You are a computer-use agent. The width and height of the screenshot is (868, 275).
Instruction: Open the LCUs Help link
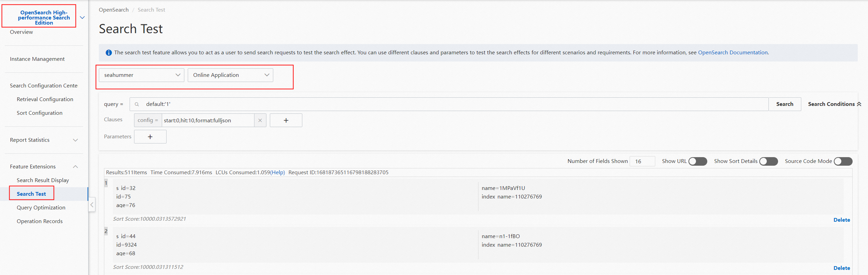tap(278, 173)
